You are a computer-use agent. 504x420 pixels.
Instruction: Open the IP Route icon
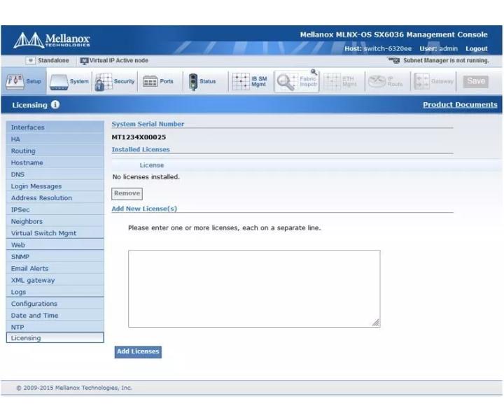pyautogui.click(x=377, y=82)
